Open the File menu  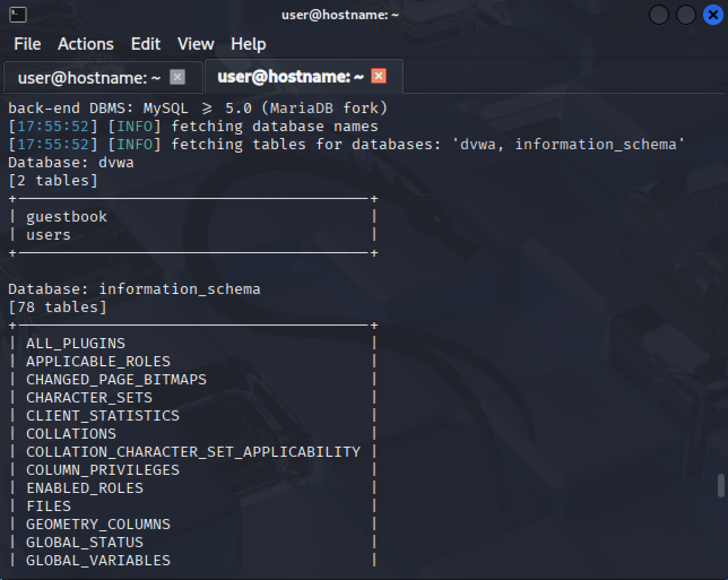28,44
